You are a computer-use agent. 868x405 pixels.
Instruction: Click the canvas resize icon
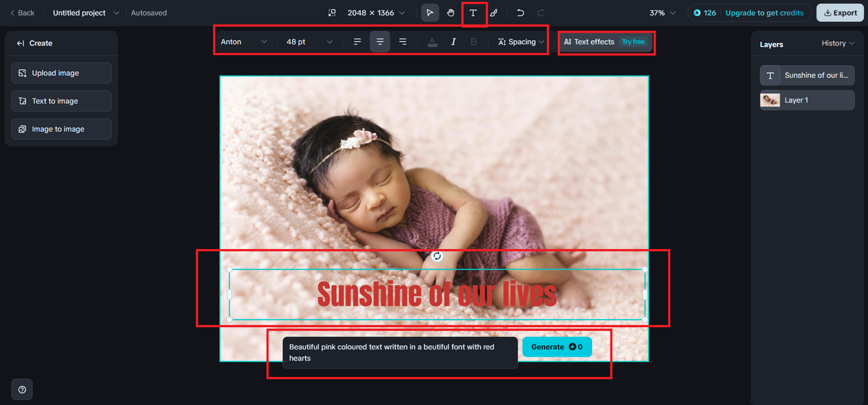click(332, 13)
